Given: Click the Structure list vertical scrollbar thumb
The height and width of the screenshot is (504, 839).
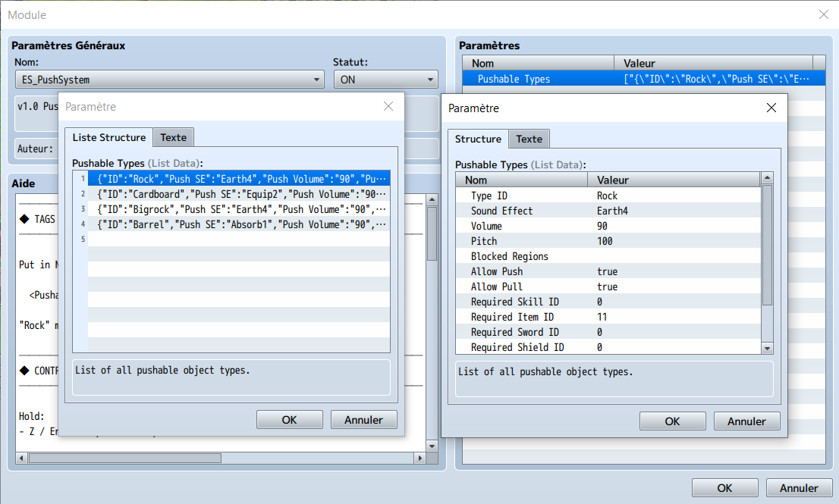Looking at the screenshot, I should pos(767,245).
